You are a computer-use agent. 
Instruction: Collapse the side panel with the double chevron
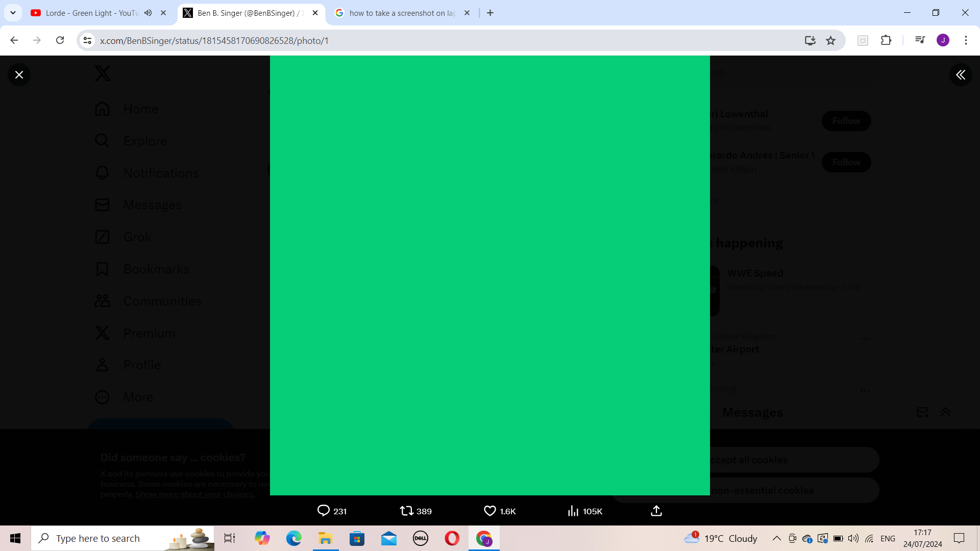pyautogui.click(x=961, y=75)
